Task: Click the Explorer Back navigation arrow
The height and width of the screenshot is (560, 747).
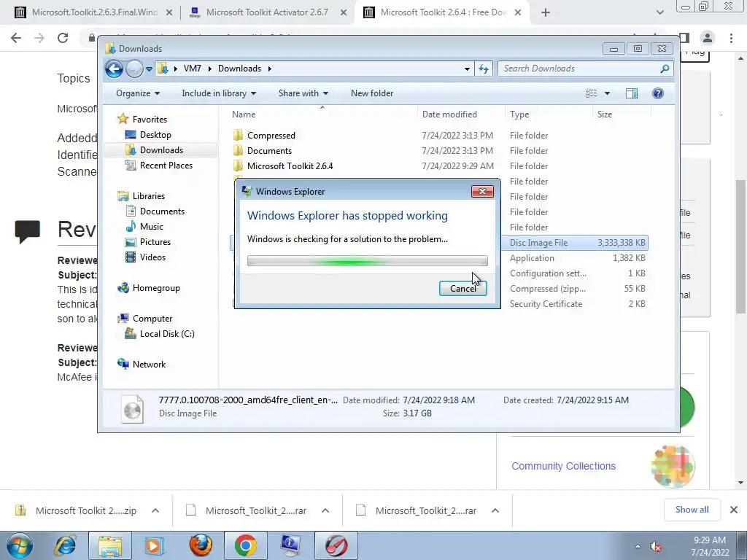Action: (x=114, y=69)
